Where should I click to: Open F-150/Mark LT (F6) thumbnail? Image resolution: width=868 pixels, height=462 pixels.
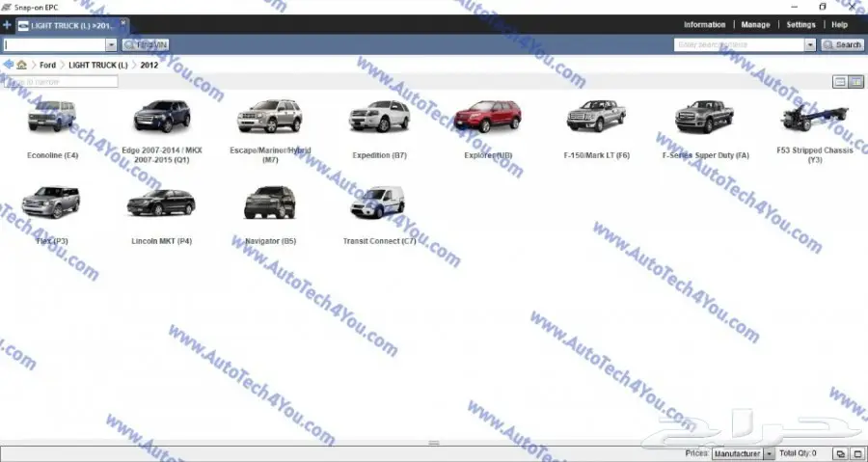[x=596, y=116]
